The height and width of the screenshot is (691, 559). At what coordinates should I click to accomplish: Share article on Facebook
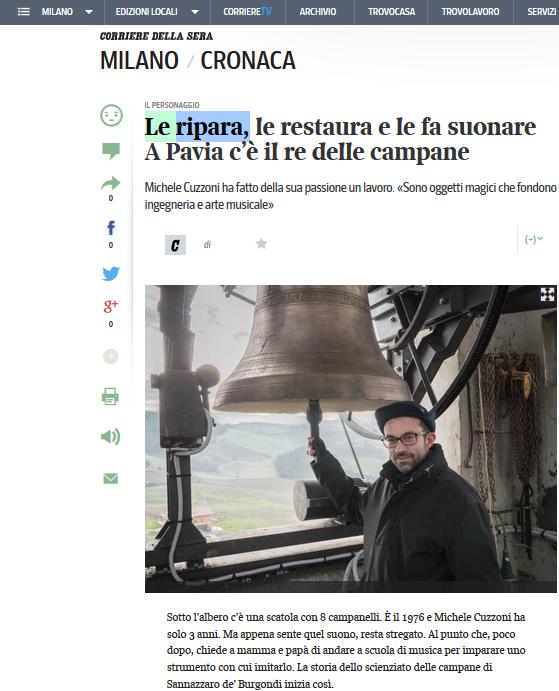pyautogui.click(x=111, y=227)
